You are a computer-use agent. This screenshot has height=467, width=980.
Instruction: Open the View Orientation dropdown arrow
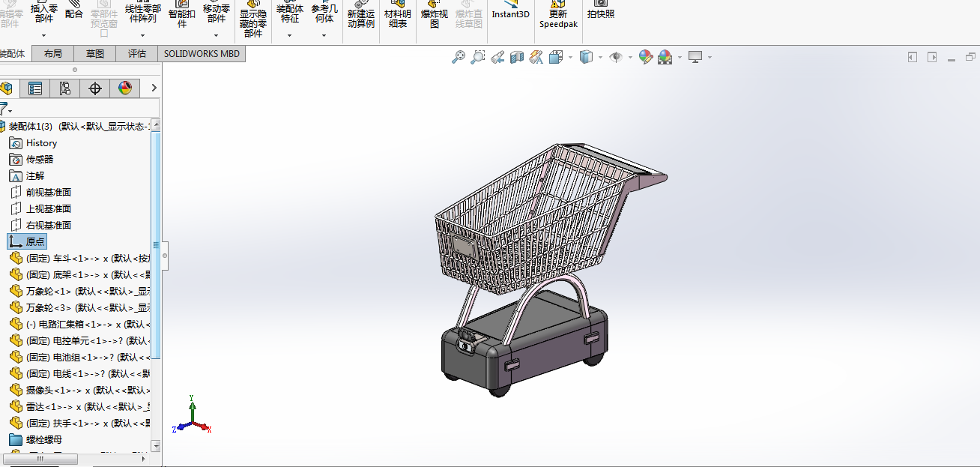(570, 57)
